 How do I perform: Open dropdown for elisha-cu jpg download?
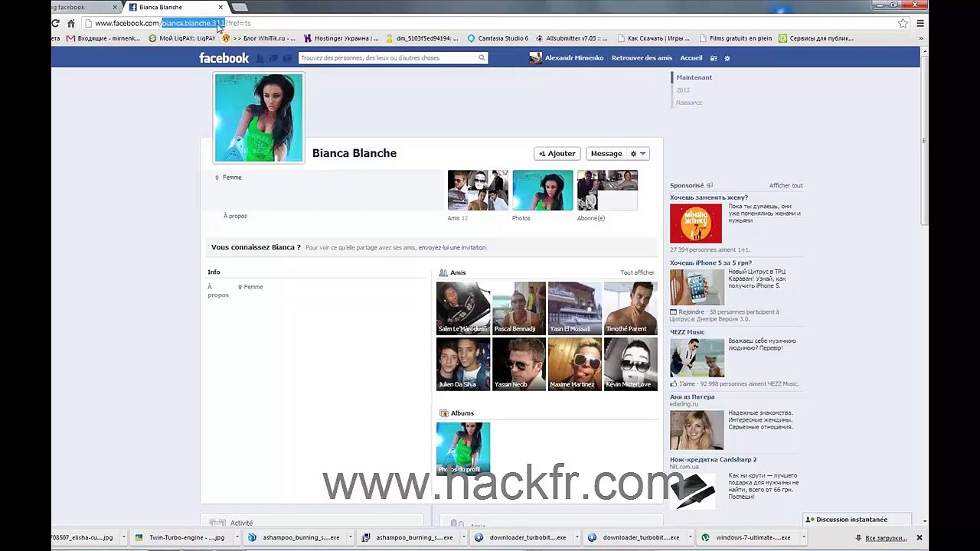coord(125,538)
